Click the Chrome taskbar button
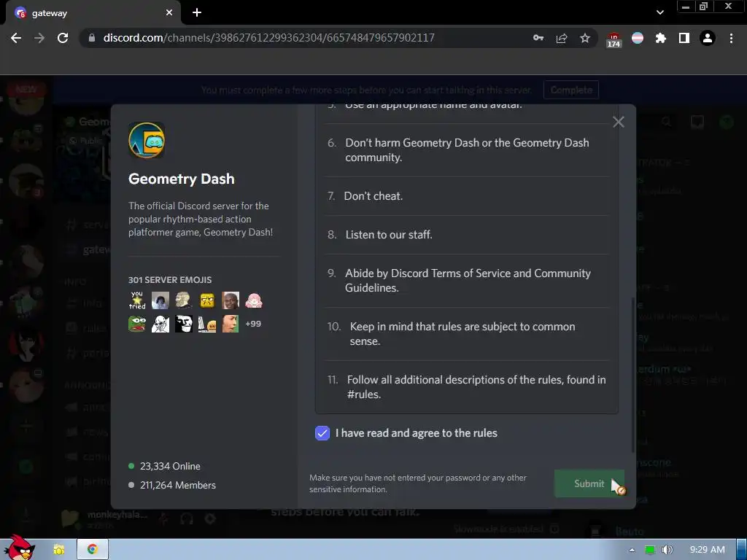 pos(93,549)
